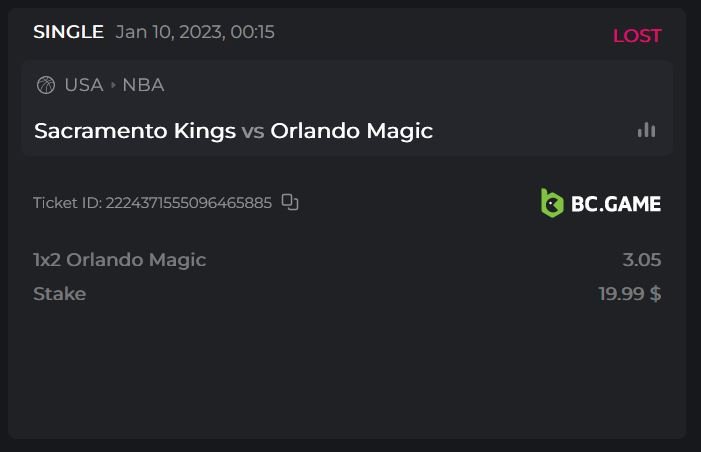Screen dimensions: 701x452
Task: Click the Sacramento Kings team name
Action: (x=135, y=131)
